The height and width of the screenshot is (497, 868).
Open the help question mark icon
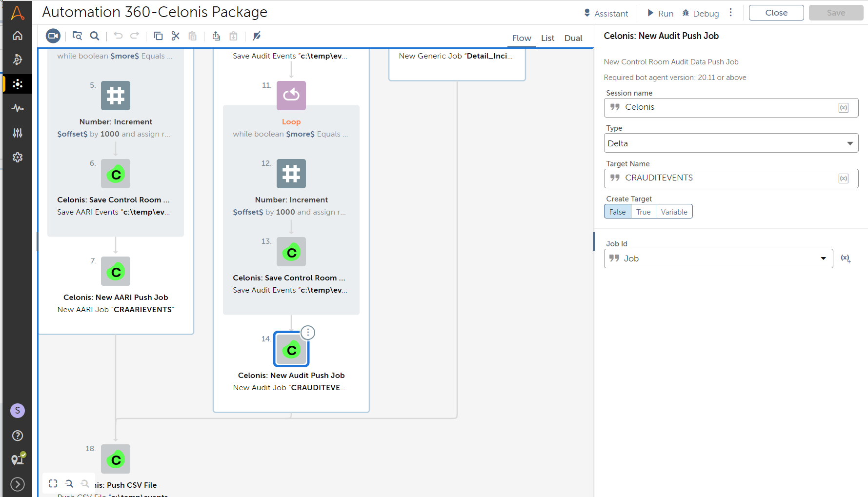pyautogui.click(x=18, y=436)
